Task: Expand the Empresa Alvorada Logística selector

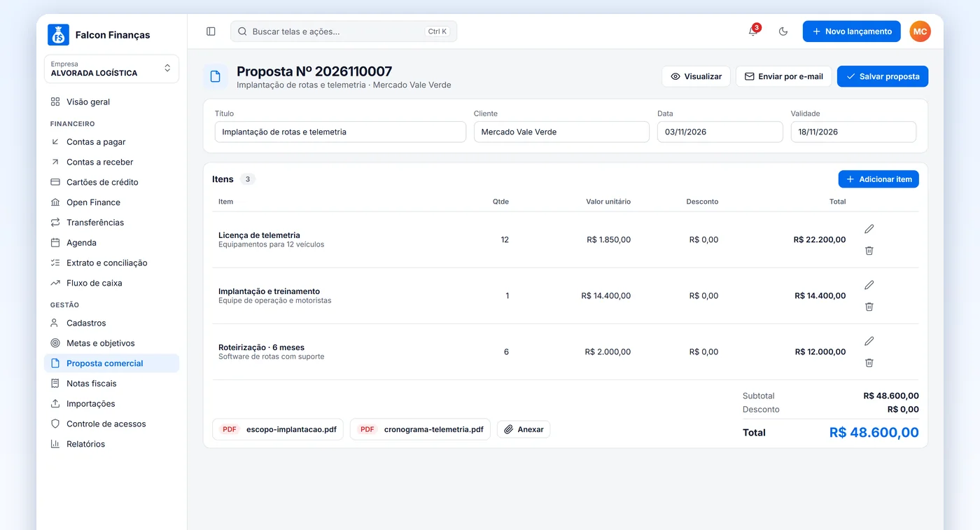Action: (111, 69)
